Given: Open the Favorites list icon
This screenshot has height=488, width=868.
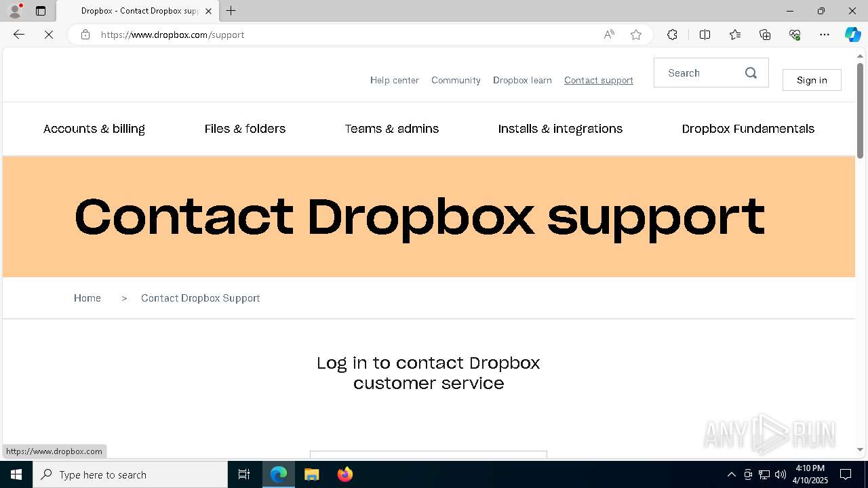Looking at the screenshot, I should click(735, 35).
